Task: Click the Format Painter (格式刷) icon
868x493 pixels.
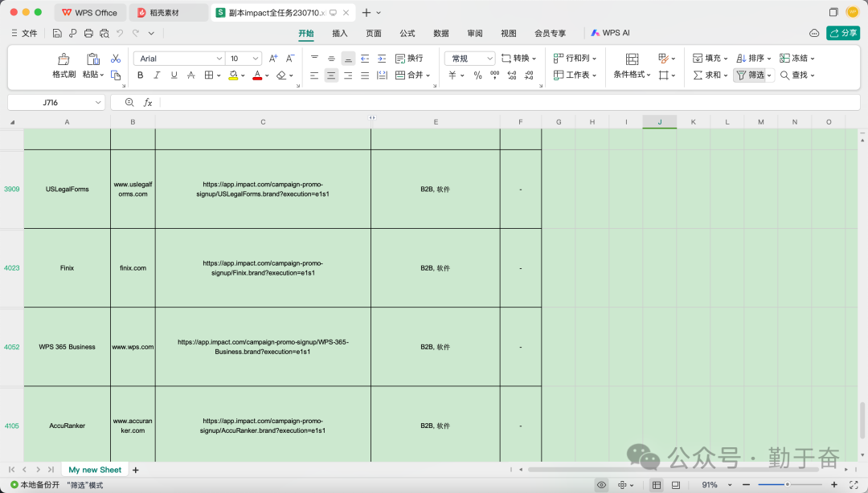Action: pos(63,59)
